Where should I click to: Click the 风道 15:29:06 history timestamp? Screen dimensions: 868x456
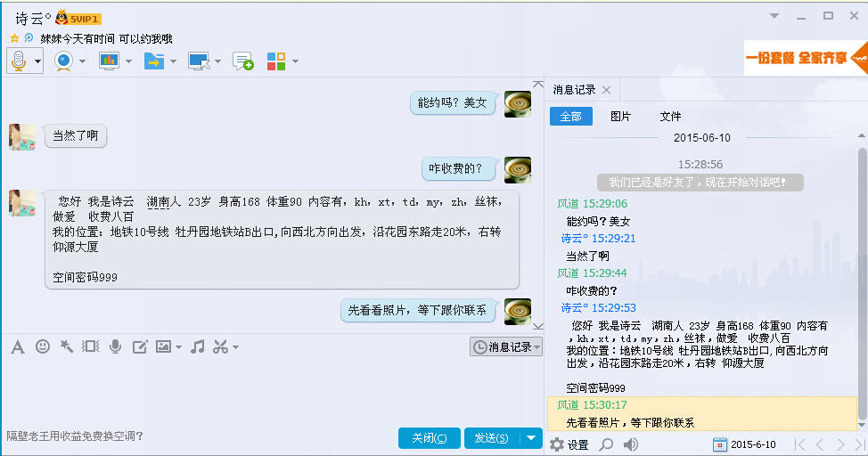point(593,204)
